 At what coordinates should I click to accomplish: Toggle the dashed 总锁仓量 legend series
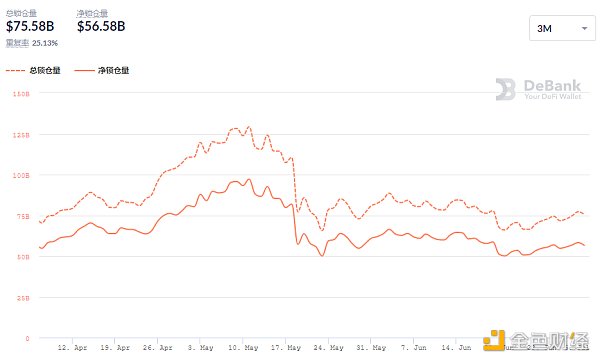pos(33,70)
